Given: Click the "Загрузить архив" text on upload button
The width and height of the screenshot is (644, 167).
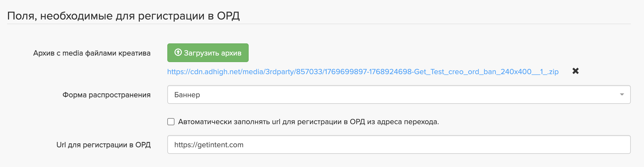Looking at the screenshot, I should coord(213,53).
